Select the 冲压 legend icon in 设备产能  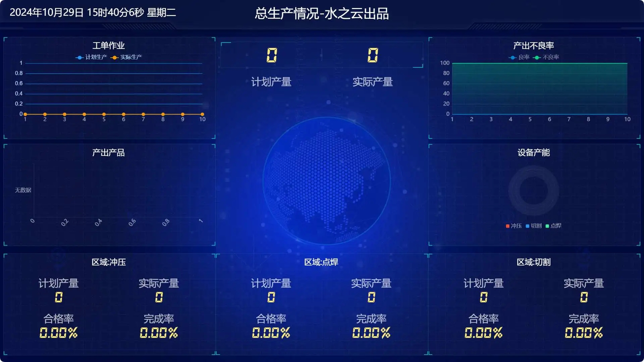tap(508, 226)
